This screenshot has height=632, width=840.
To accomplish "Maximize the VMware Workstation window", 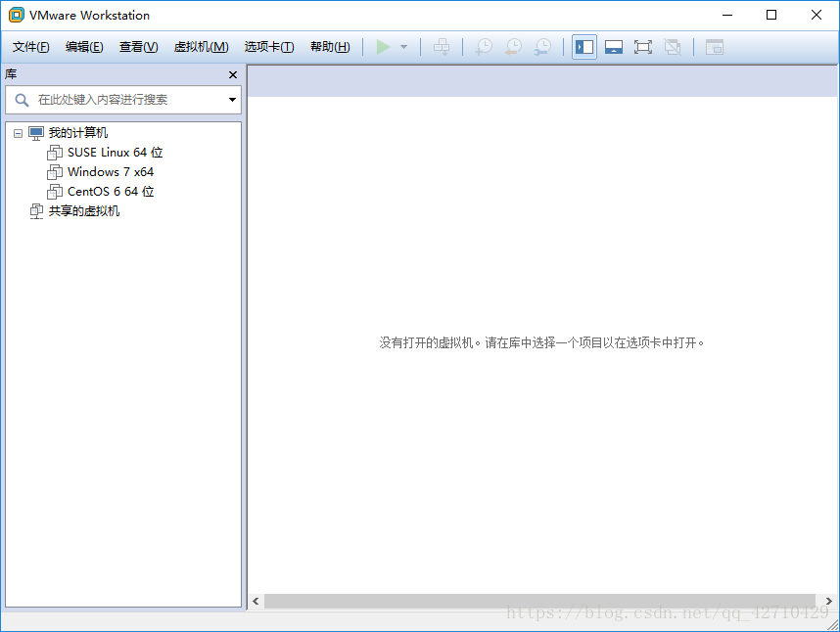I will pos(771,15).
